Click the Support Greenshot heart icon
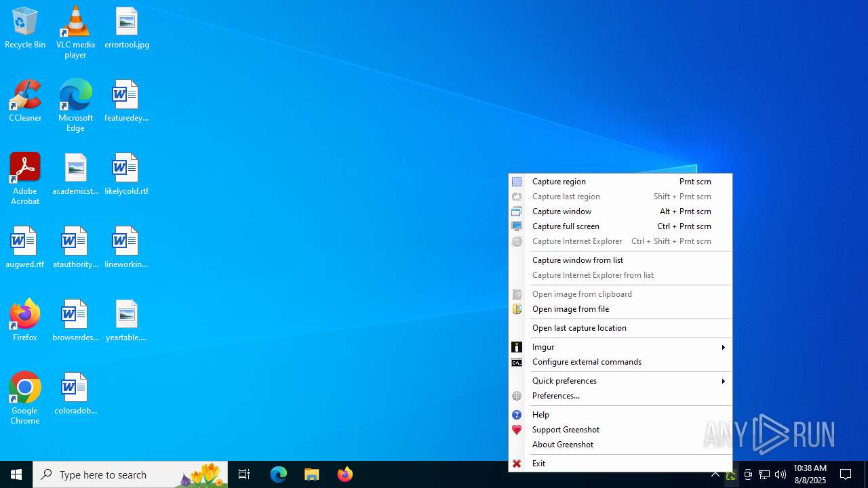 pos(517,430)
